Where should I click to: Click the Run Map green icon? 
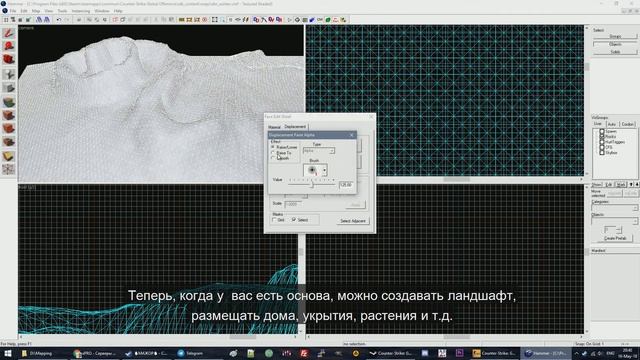pos(328,20)
